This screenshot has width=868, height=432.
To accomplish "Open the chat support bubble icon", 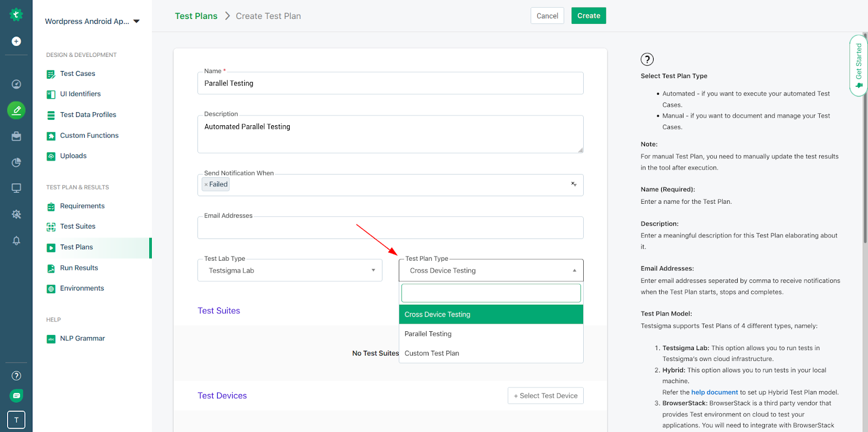I will (x=16, y=396).
